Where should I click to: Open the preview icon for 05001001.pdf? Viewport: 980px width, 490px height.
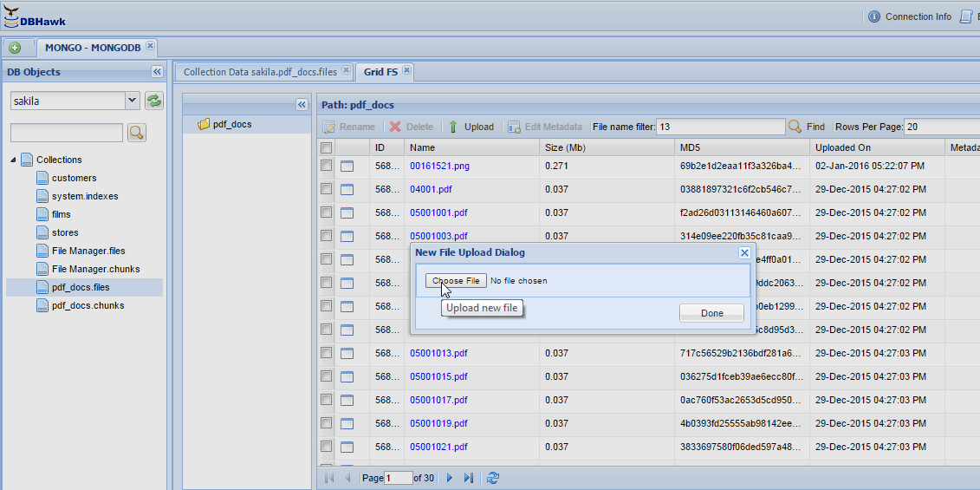point(347,212)
